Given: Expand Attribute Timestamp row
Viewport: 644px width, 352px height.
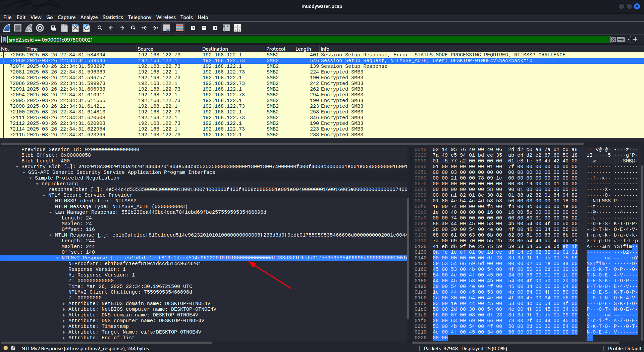Looking at the screenshot, I should [x=64, y=326].
